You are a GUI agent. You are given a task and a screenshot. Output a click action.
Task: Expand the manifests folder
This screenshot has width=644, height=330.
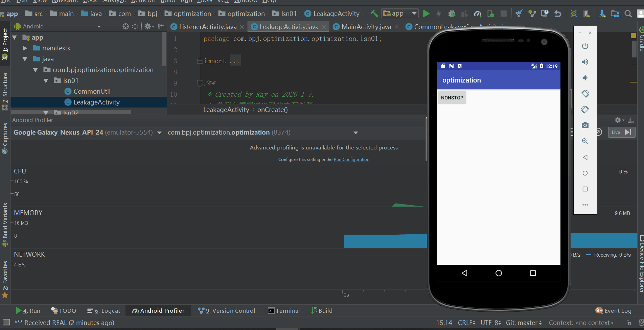[x=25, y=48]
